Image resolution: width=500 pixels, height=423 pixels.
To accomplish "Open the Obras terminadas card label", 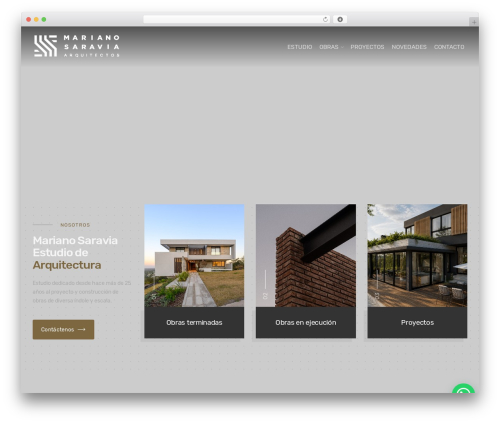I will click(x=194, y=322).
